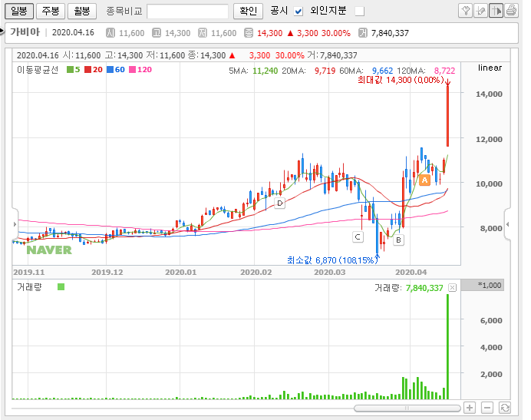Expand left chart panel arrow
Viewport: 531px width, 420px height.
click(15, 224)
